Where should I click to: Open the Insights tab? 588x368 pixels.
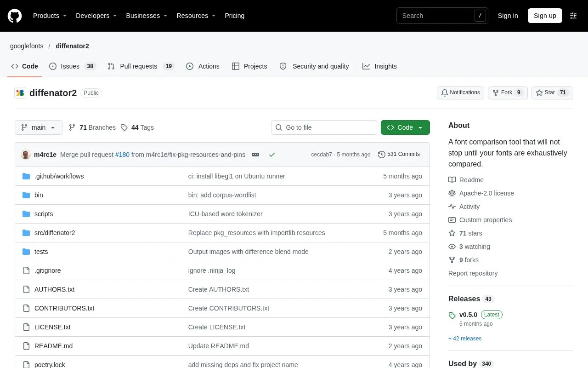[379, 66]
